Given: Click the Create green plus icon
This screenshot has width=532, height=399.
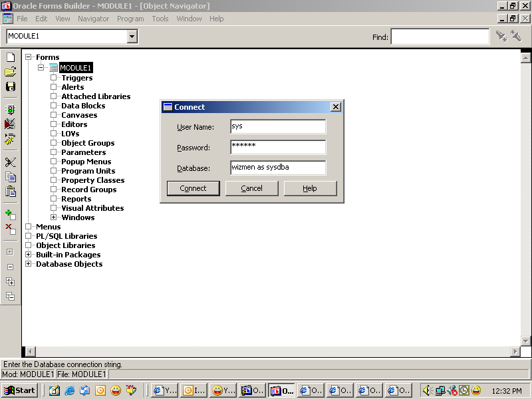Looking at the screenshot, I should pyautogui.click(x=11, y=214).
